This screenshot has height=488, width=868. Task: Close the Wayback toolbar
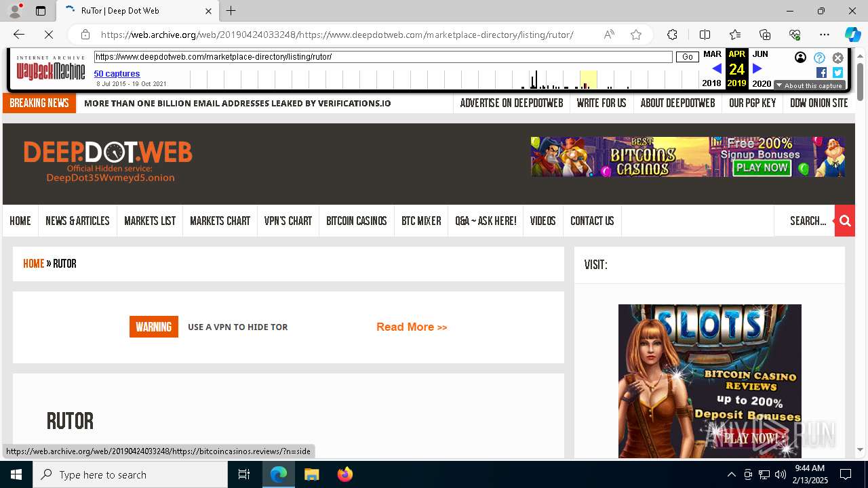[837, 58]
